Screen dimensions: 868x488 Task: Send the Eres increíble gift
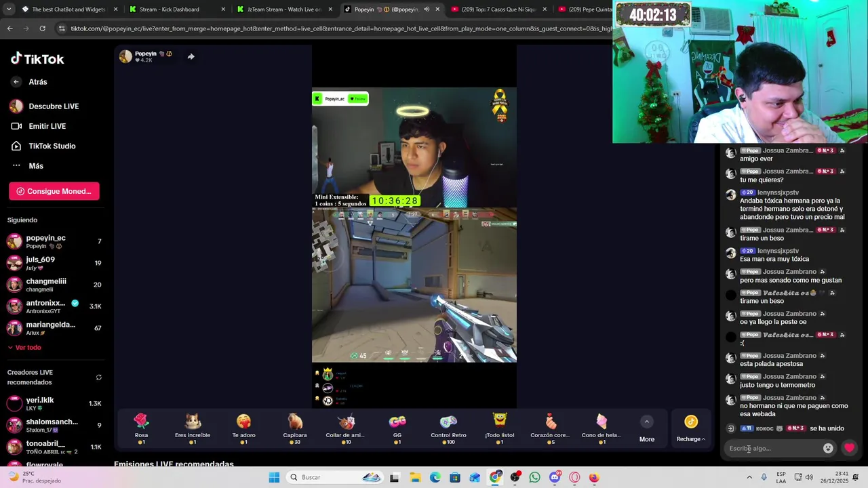193,428
